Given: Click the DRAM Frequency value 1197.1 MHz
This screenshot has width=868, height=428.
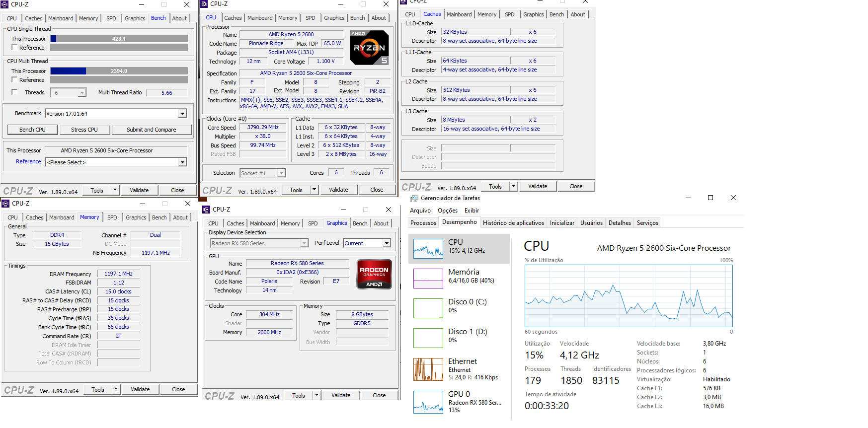Looking at the screenshot, I should pos(119,274).
